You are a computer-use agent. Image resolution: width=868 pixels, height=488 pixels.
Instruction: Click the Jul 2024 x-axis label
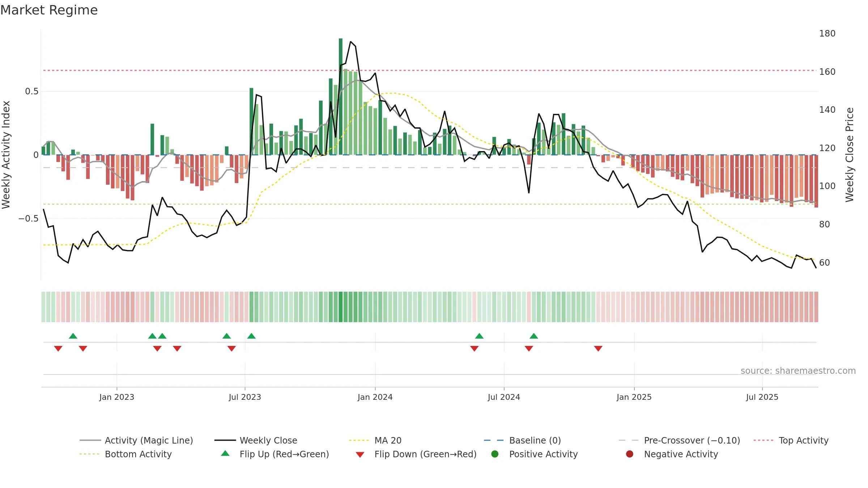click(x=504, y=397)
